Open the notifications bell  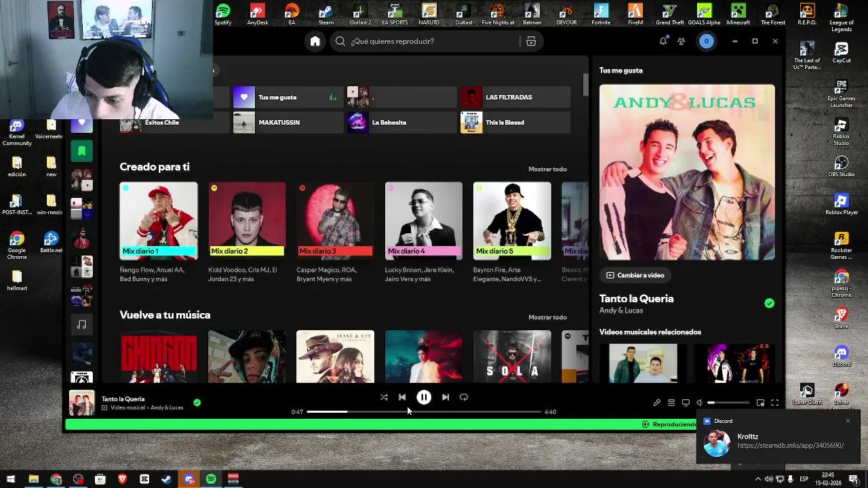663,41
